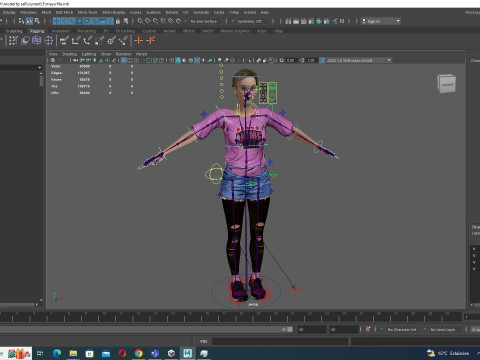This screenshot has width=480, height=360.
Task: Open Opera browser from taskbar
Action: pos(122,353)
